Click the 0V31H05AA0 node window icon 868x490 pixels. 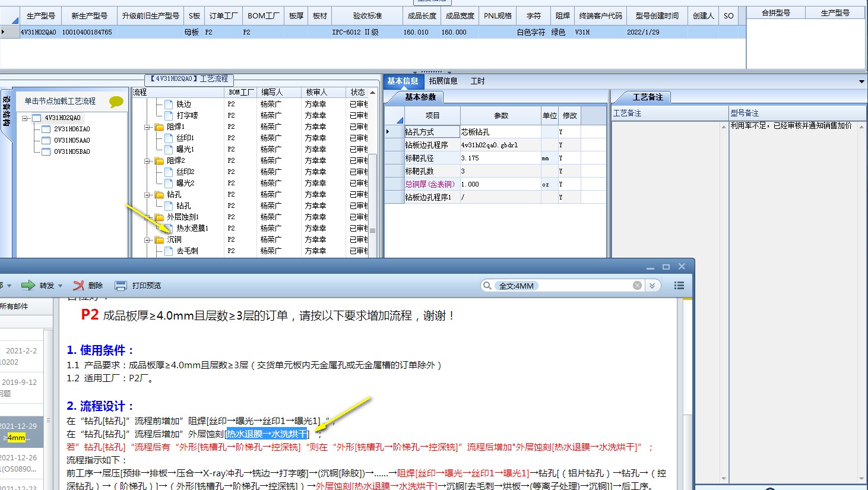click(46, 141)
